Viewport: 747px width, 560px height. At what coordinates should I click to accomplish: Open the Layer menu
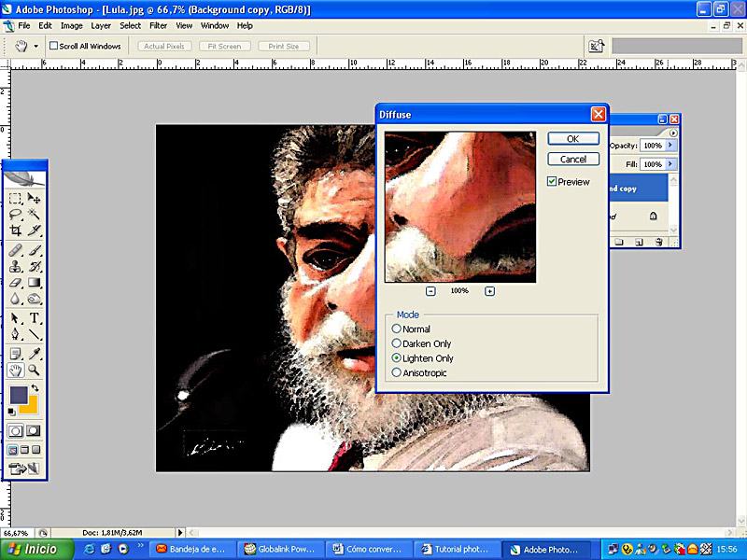click(101, 26)
